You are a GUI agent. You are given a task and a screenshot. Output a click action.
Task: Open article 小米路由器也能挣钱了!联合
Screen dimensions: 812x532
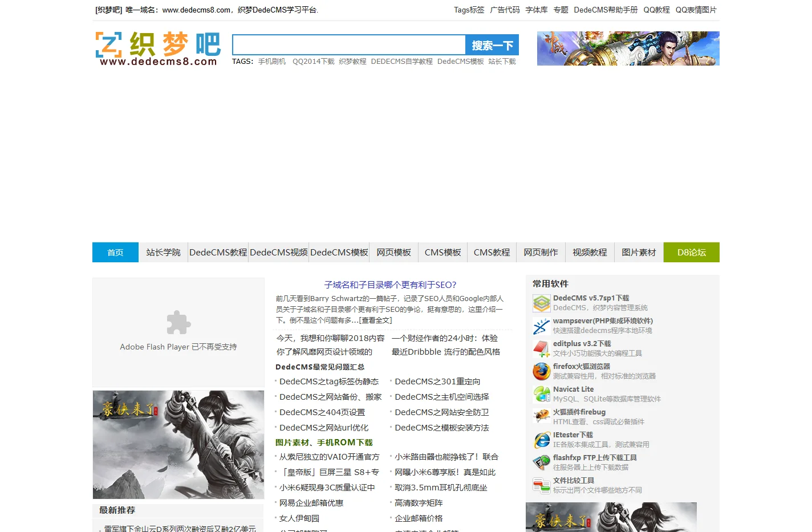click(446, 457)
